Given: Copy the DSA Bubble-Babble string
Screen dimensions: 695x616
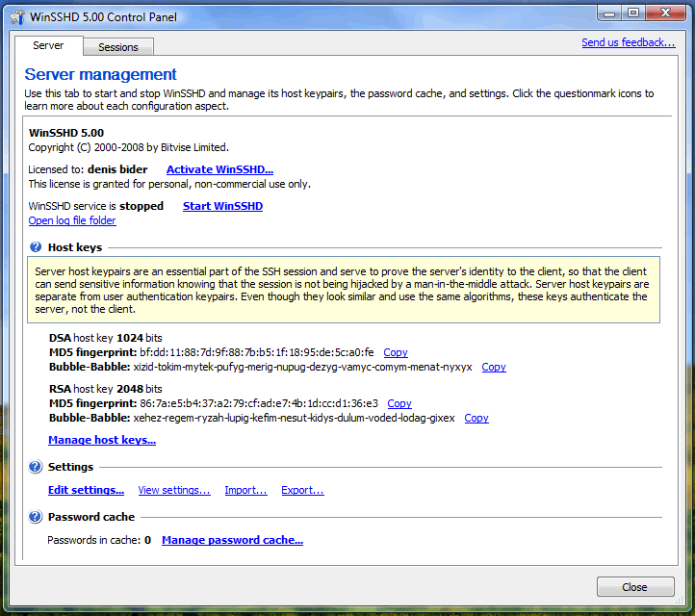Looking at the screenshot, I should pos(493,367).
